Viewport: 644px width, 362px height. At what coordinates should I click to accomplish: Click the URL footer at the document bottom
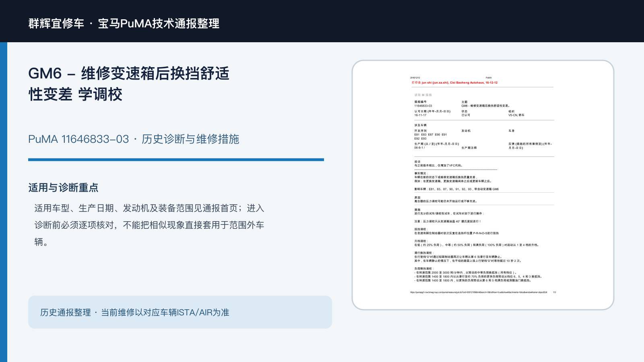click(479, 292)
